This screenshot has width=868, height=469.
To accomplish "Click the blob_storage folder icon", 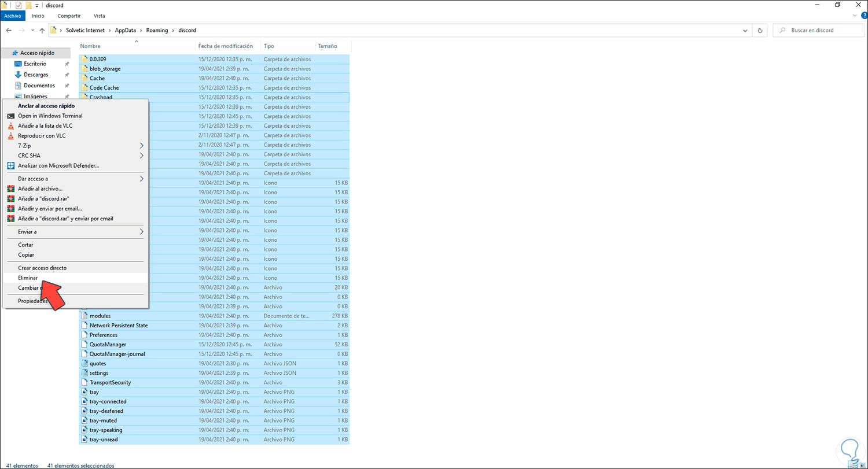I will click(84, 69).
